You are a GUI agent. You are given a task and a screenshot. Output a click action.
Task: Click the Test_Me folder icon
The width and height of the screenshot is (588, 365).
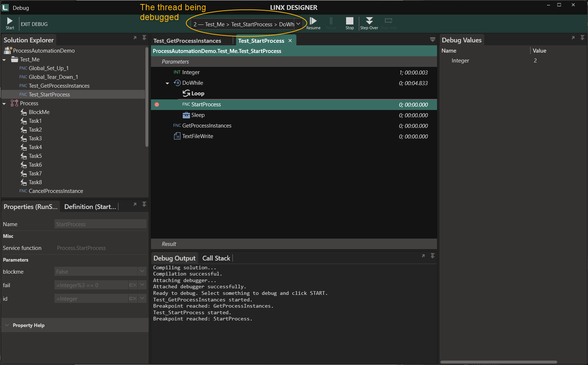click(x=15, y=59)
